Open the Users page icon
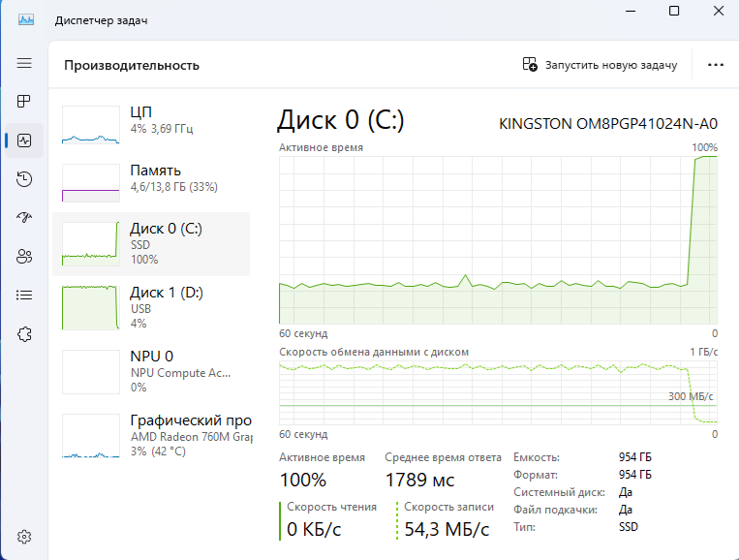Viewport: 739px width, 560px height. tap(24, 257)
